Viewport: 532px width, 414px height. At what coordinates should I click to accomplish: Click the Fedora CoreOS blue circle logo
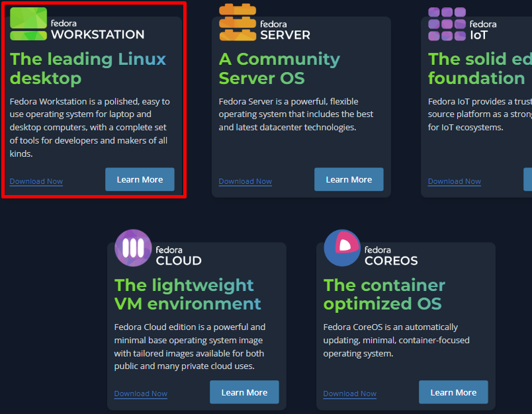[x=342, y=248]
